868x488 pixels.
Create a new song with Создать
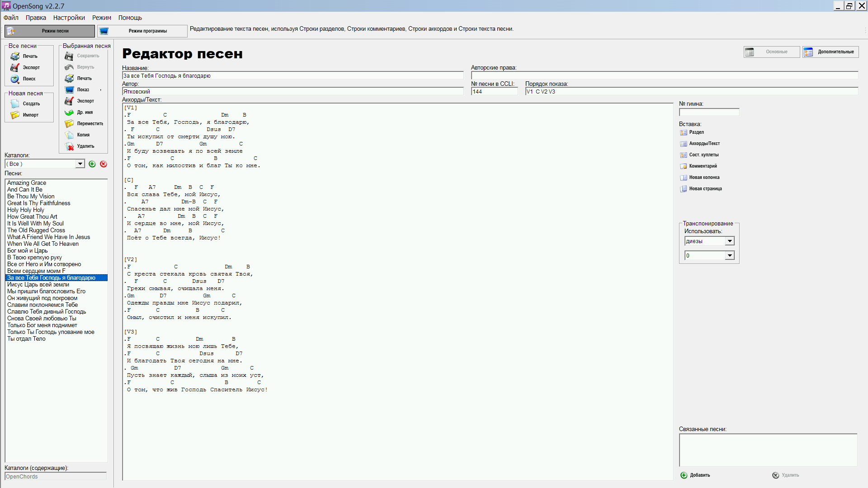coord(25,103)
